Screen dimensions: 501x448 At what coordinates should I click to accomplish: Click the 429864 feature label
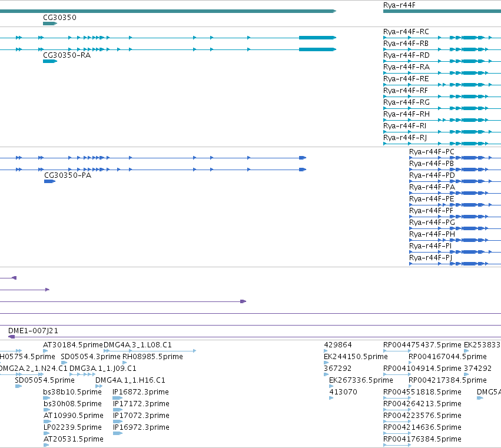[338, 345]
